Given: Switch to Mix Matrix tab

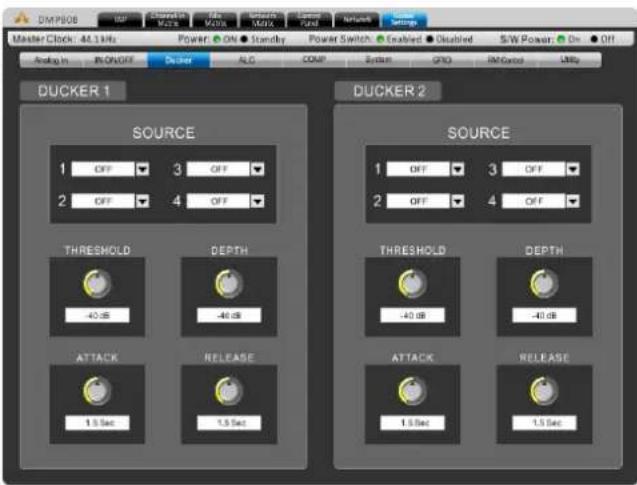Looking at the screenshot, I should coord(215,19).
